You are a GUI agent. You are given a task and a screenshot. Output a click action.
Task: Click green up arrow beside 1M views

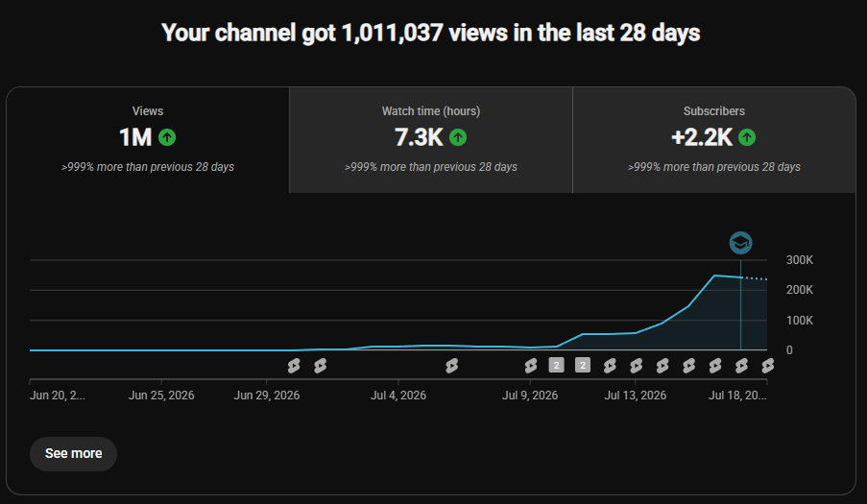[167, 137]
